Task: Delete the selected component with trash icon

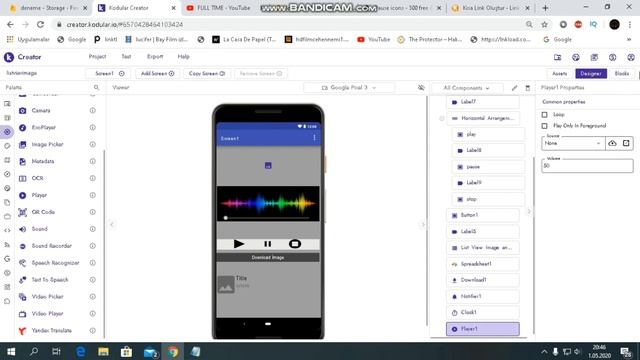Action: (x=527, y=88)
